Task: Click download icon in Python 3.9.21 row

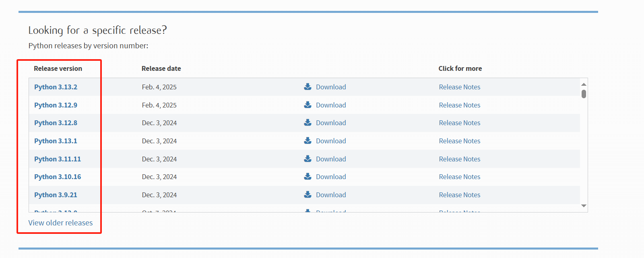Action: point(308,194)
